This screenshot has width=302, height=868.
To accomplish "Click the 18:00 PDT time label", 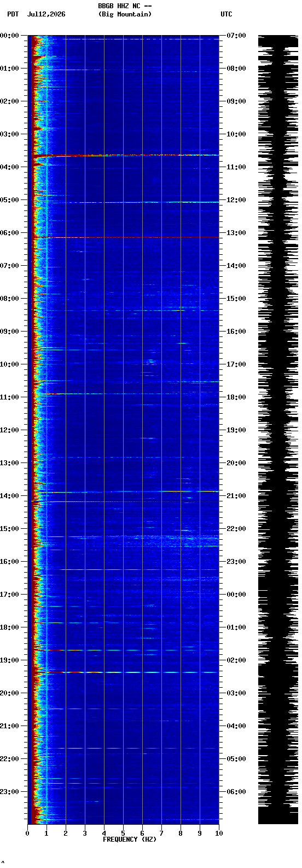I will [9, 627].
